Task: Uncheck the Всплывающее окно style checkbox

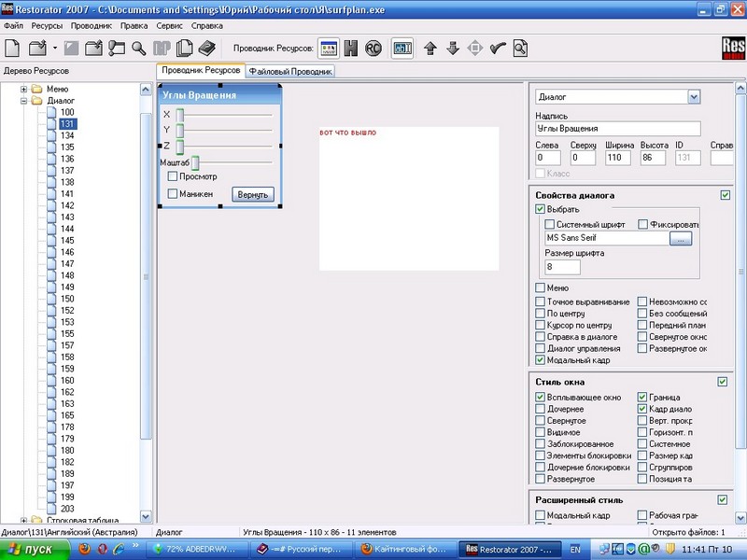Action: click(x=541, y=398)
